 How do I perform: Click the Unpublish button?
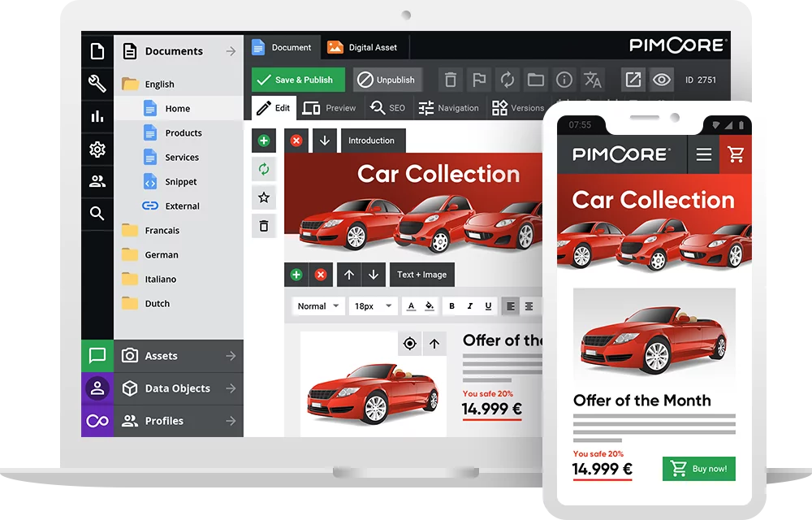pos(388,80)
